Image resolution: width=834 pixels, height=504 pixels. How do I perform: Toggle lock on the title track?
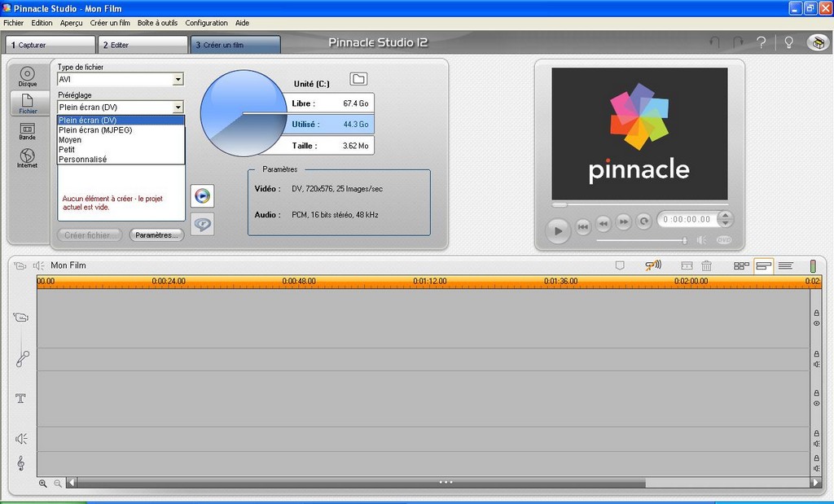(x=816, y=393)
